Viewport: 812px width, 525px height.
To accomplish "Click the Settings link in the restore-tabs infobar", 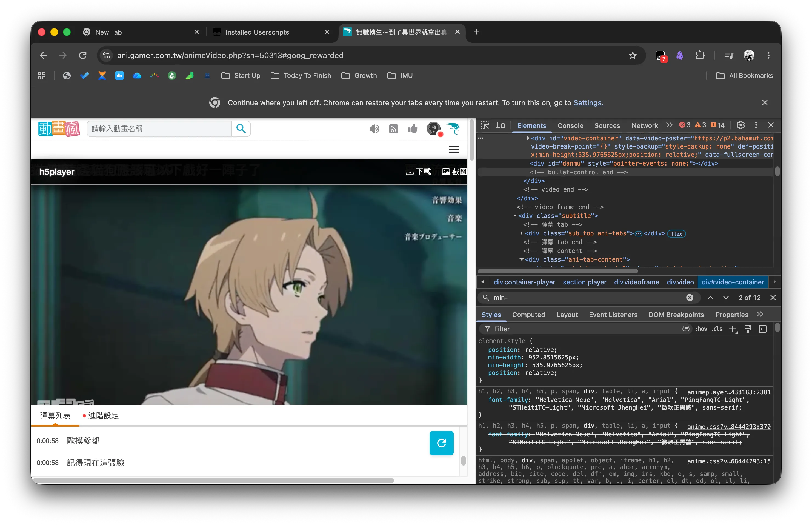I will (x=588, y=102).
